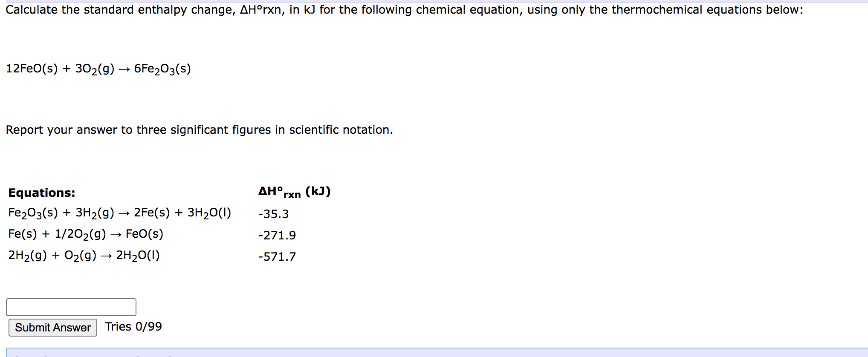
Task: Select the Equations heading label
Action: [41, 193]
